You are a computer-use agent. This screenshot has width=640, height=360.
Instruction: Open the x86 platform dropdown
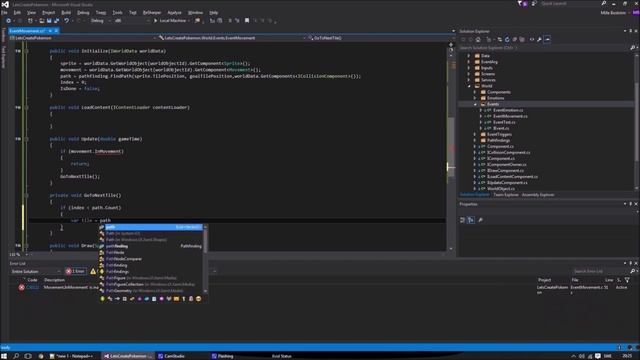click(131, 20)
